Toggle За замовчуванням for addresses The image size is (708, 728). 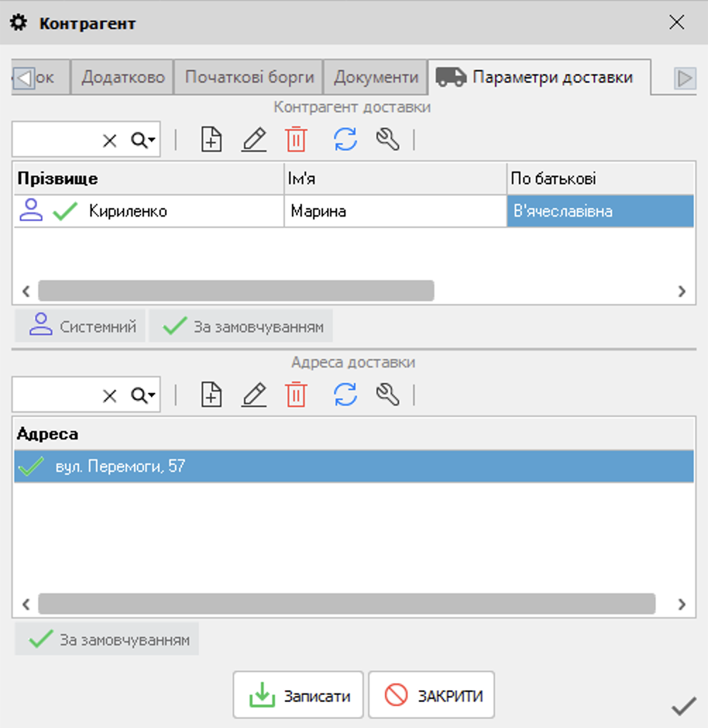click(x=107, y=639)
